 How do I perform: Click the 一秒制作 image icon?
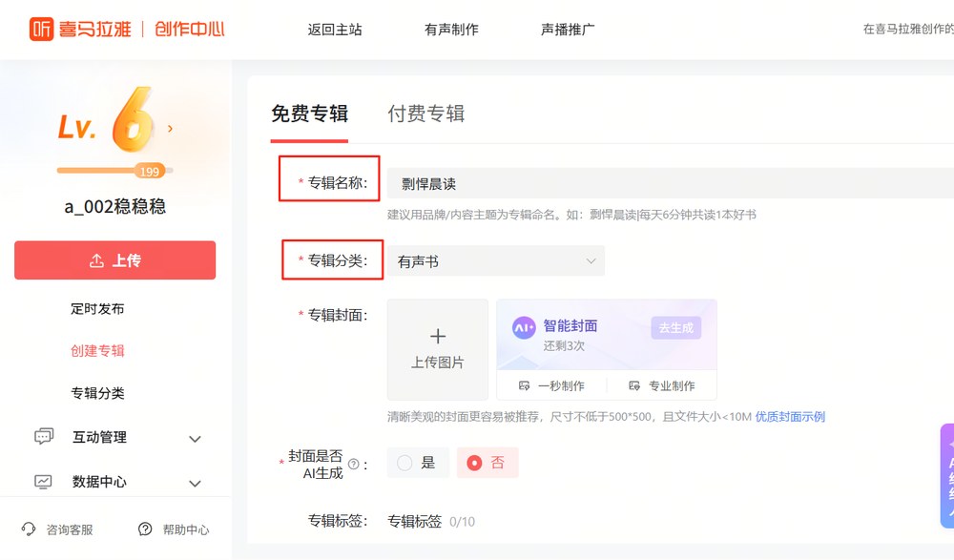(x=524, y=386)
